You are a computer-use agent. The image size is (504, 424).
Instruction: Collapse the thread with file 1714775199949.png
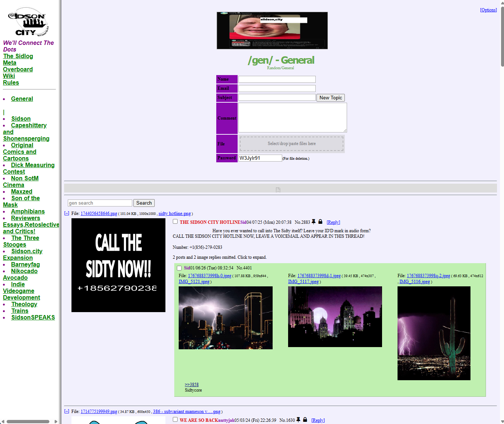[x=67, y=411]
